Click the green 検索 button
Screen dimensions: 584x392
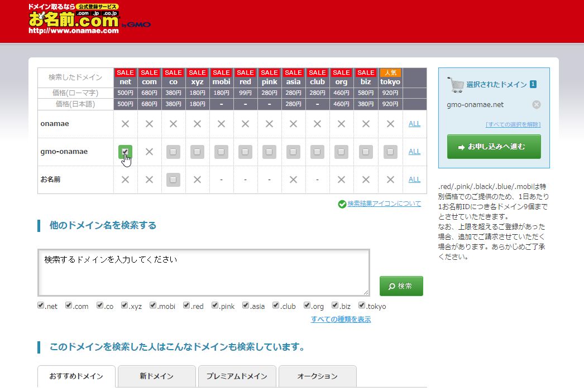click(401, 286)
